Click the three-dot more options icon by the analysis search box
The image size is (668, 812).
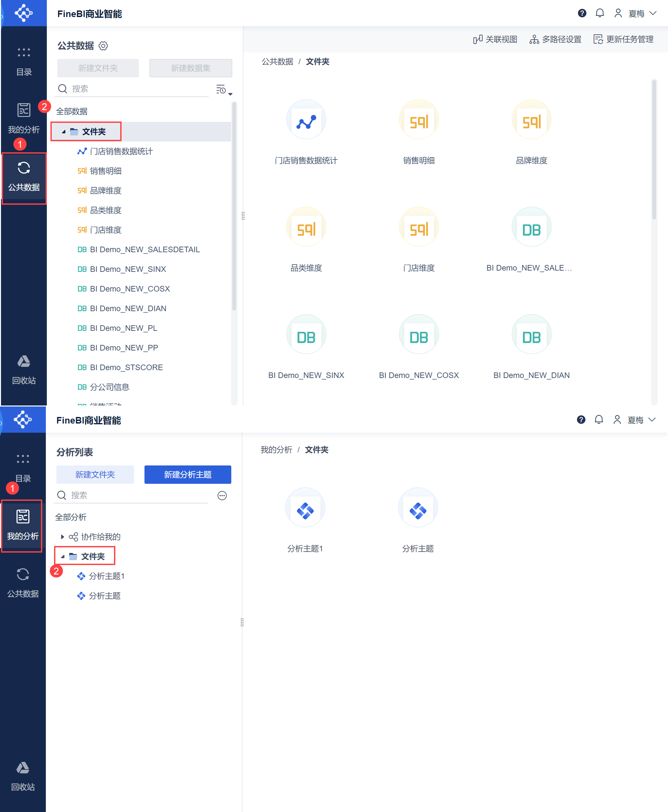pyautogui.click(x=222, y=496)
